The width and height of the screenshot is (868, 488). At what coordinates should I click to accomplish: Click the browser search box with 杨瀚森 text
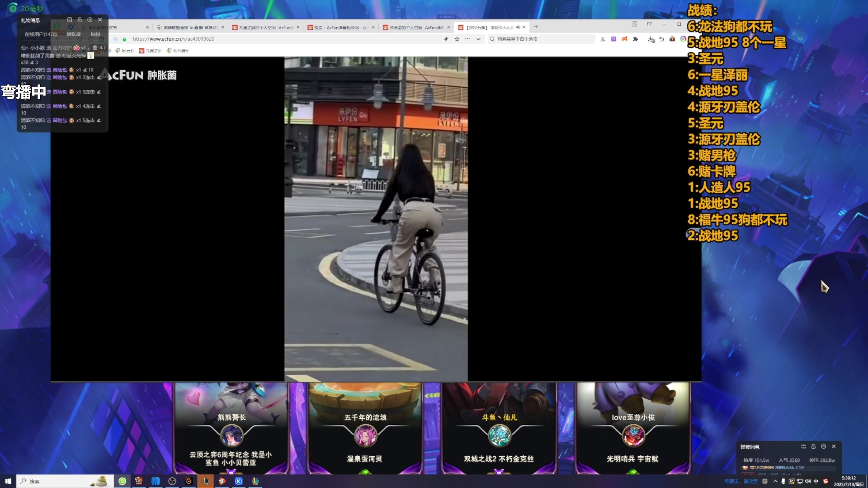540,39
